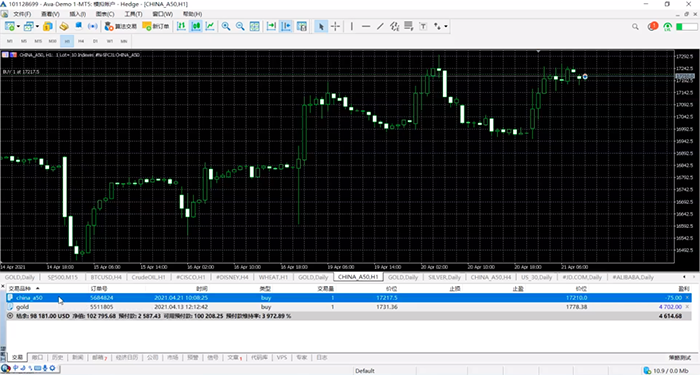
Task: Select the horizontal line drawing tool
Action: click(x=366, y=26)
